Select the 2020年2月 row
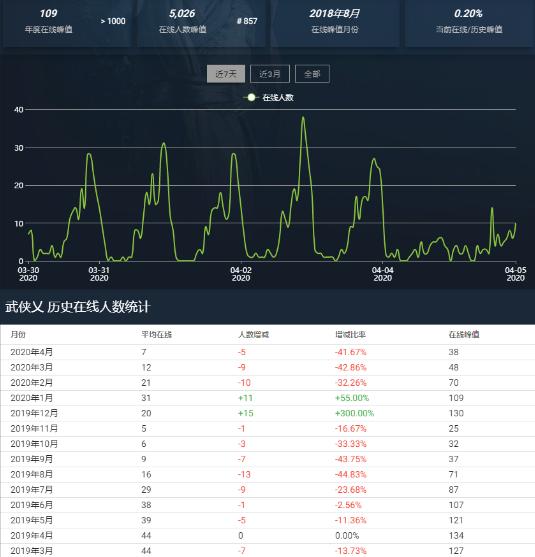 click(268, 383)
